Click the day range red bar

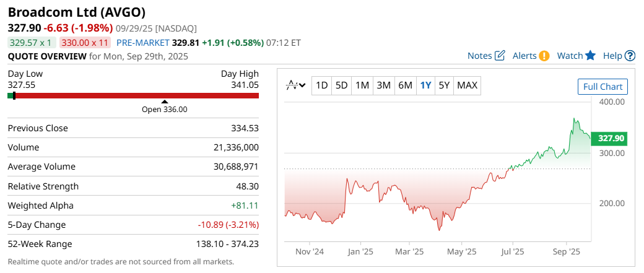pos(136,95)
